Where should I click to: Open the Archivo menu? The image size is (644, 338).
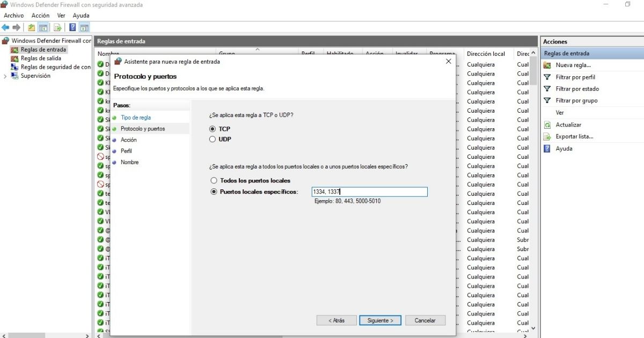(x=14, y=16)
